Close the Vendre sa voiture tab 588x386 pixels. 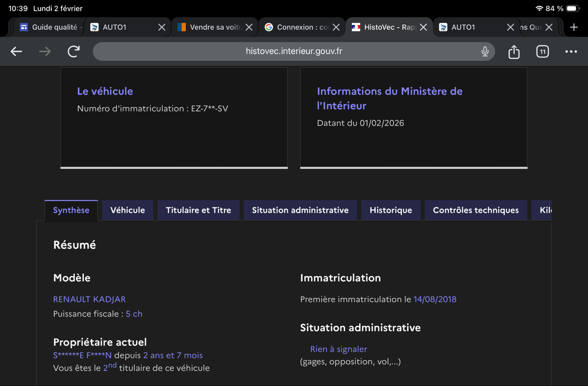[x=249, y=27]
